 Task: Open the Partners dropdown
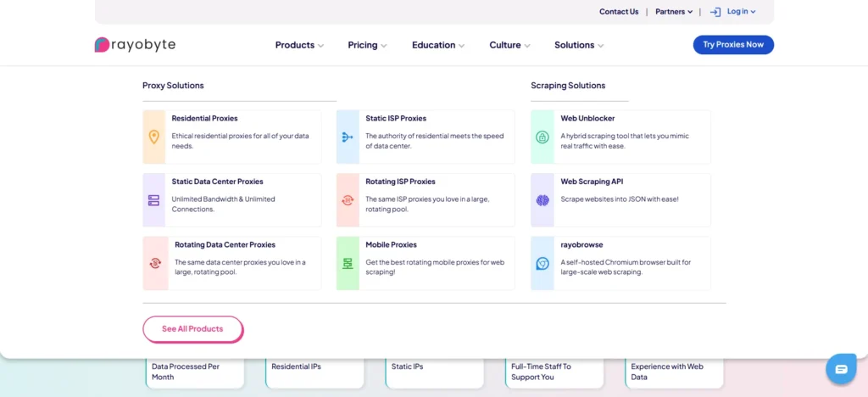674,12
